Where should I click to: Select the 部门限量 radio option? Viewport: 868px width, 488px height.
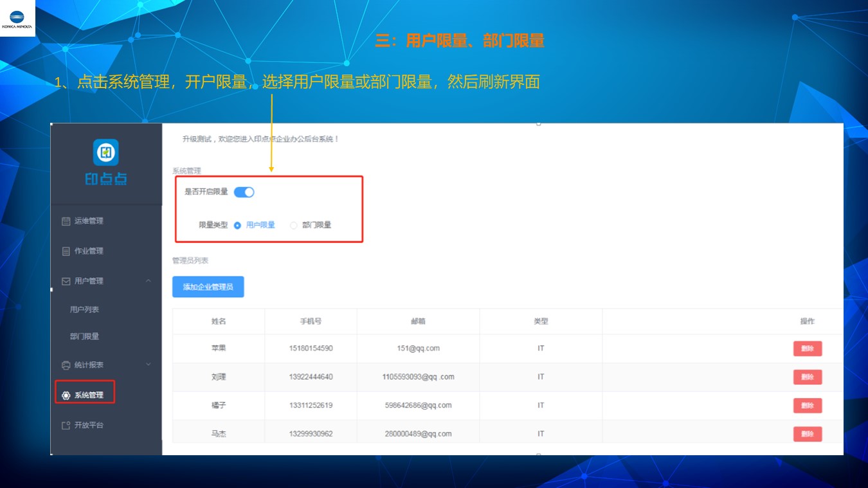294,226
